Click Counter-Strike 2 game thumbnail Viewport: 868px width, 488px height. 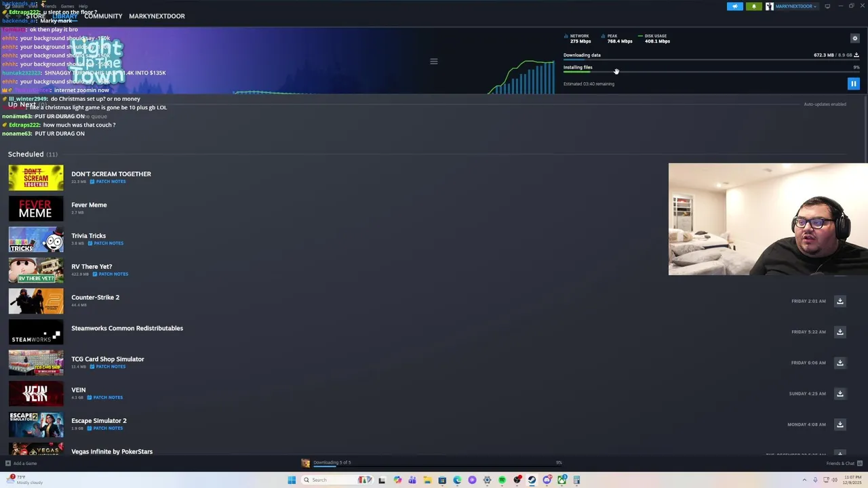click(x=36, y=301)
